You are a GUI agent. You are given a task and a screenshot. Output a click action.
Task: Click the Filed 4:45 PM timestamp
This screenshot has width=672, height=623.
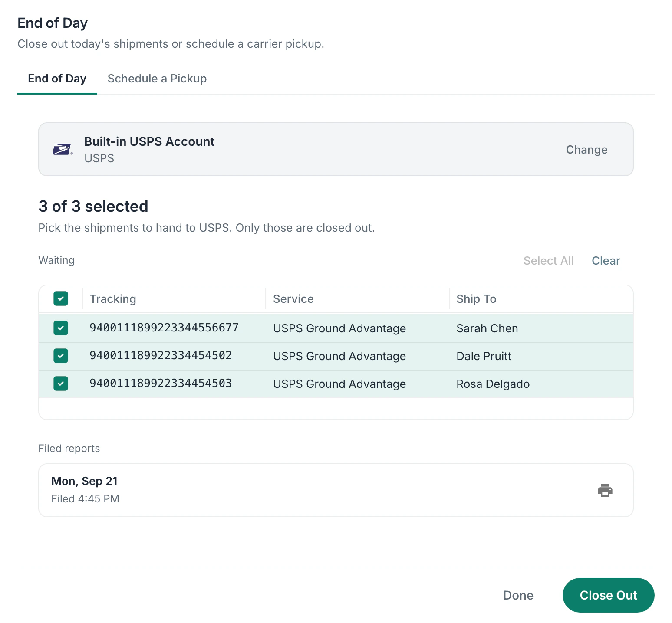point(85,499)
